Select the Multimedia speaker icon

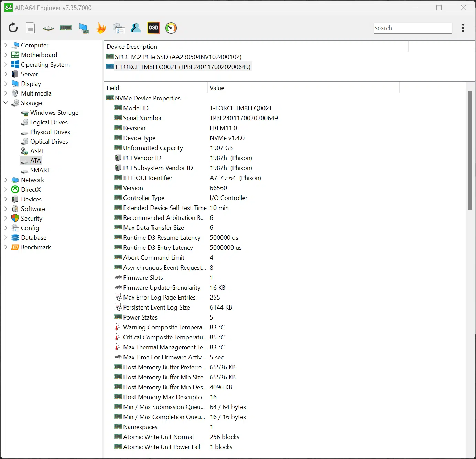pyautogui.click(x=15, y=93)
